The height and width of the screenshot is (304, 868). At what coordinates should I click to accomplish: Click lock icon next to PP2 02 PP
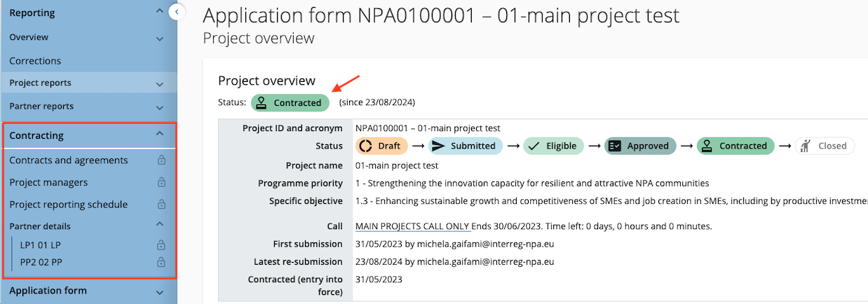pyautogui.click(x=161, y=263)
